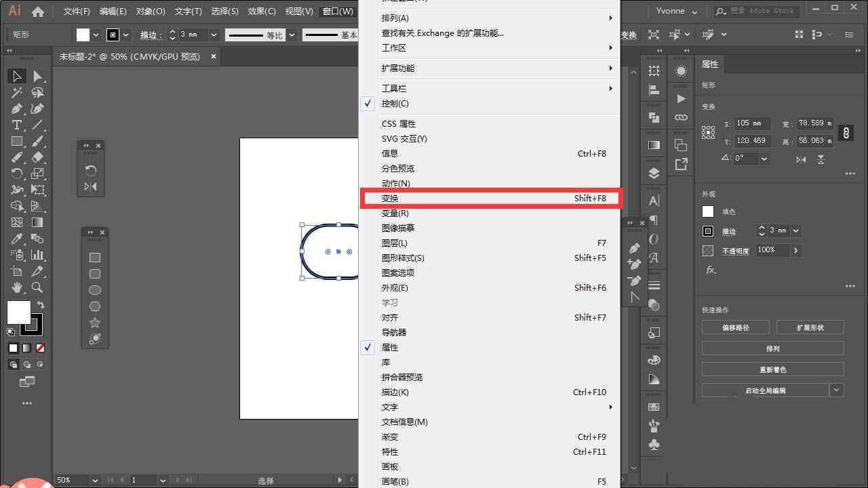The width and height of the screenshot is (868, 488).
Task: Select the Paintbrush tool
Action: pyautogui.click(x=38, y=142)
